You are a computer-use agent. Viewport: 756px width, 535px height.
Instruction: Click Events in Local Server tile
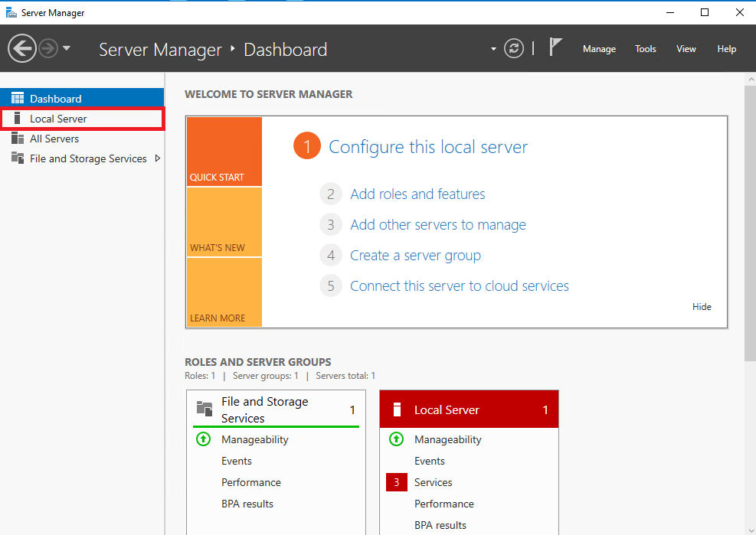429,461
